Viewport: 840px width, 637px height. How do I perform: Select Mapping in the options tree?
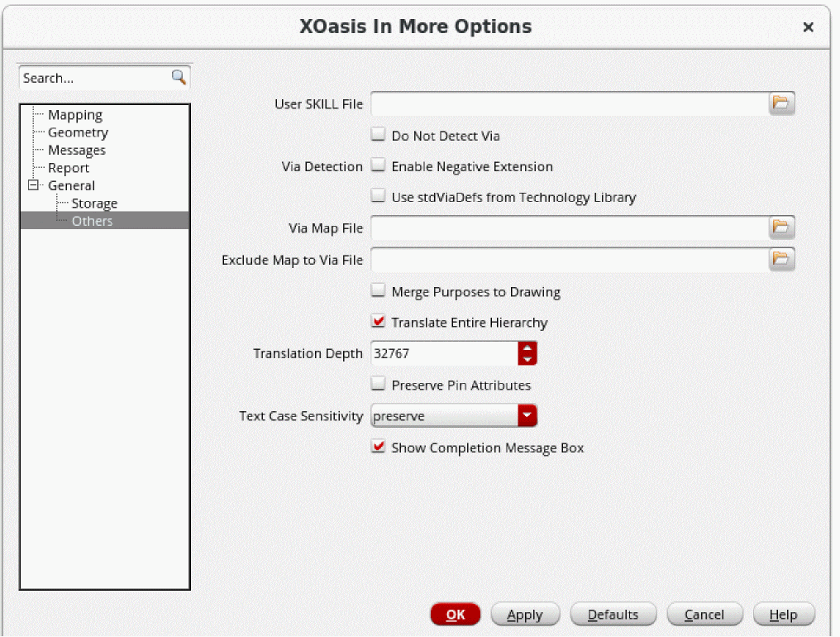pos(75,115)
